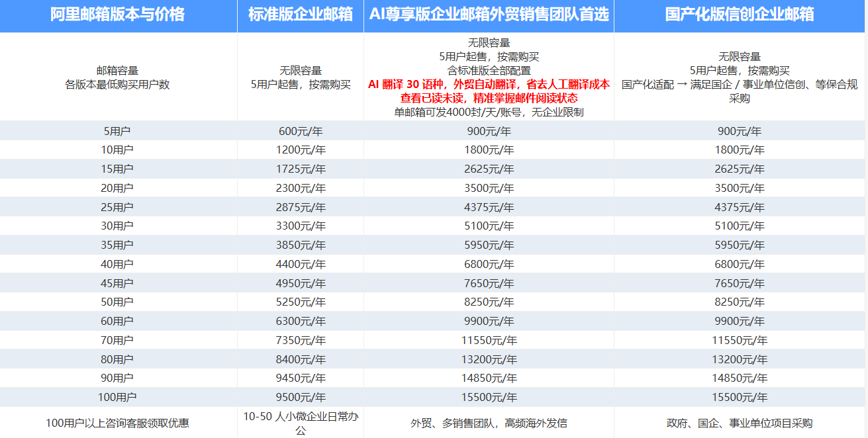Click 900元/年 in AI尊享版 column
The height and width of the screenshot is (438, 868).
[x=489, y=131]
